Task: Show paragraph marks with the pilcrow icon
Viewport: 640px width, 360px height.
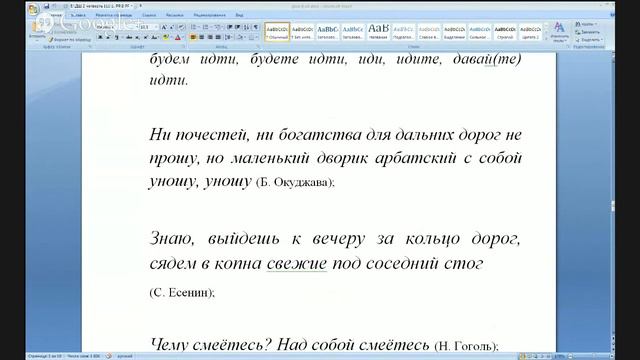Action: click(256, 27)
